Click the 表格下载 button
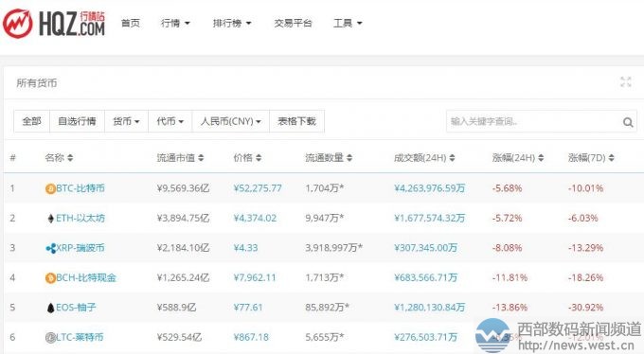 pos(297,121)
